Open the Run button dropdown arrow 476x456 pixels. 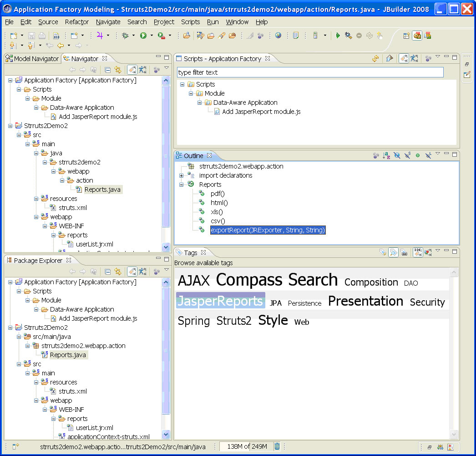click(x=152, y=36)
